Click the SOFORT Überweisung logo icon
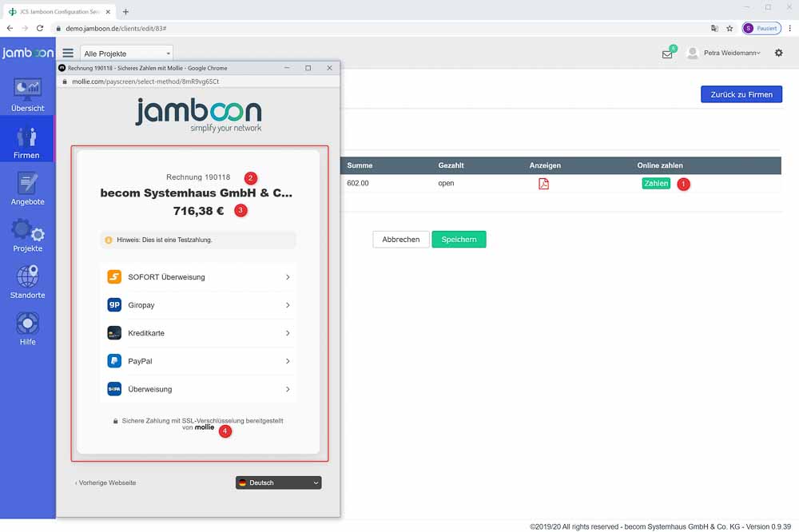799x532 pixels. coord(114,276)
